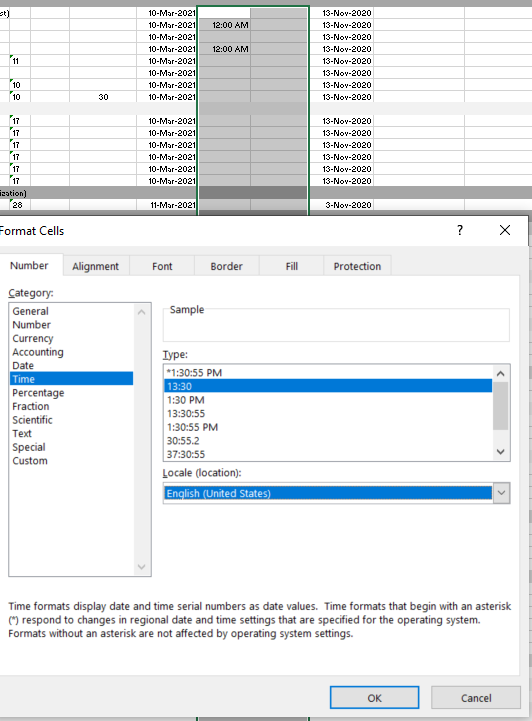
Task: Click the English (United States) locale field
Action: [x=328, y=493]
